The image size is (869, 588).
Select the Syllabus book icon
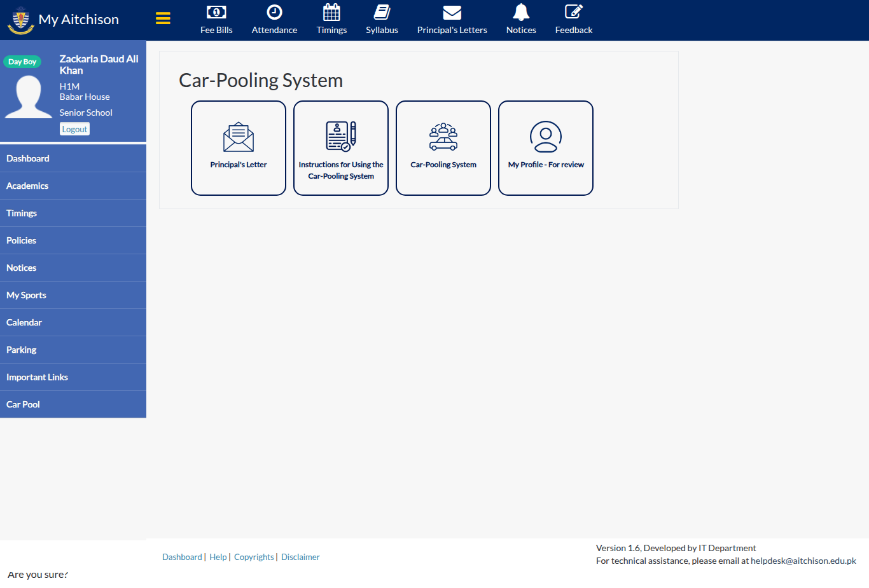pyautogui.click(x=382, y=12)
